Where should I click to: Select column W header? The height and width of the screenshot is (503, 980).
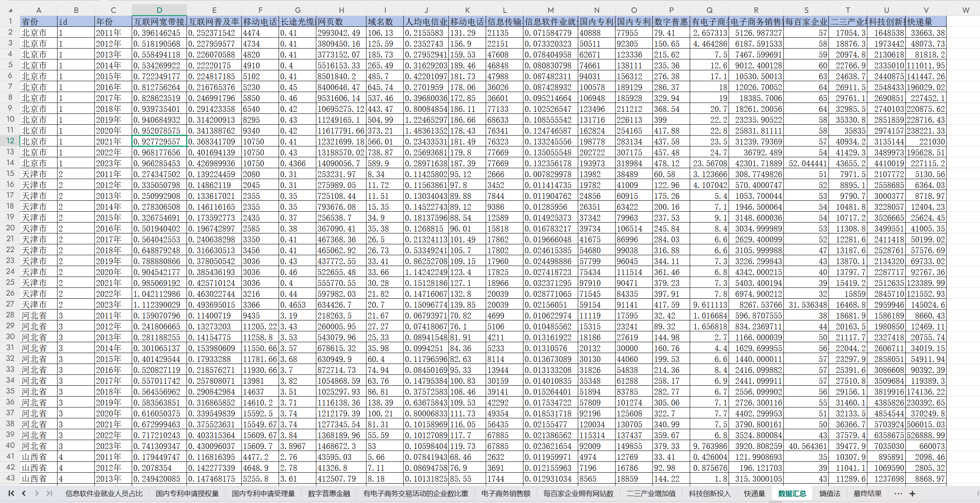tap(966, 10)
